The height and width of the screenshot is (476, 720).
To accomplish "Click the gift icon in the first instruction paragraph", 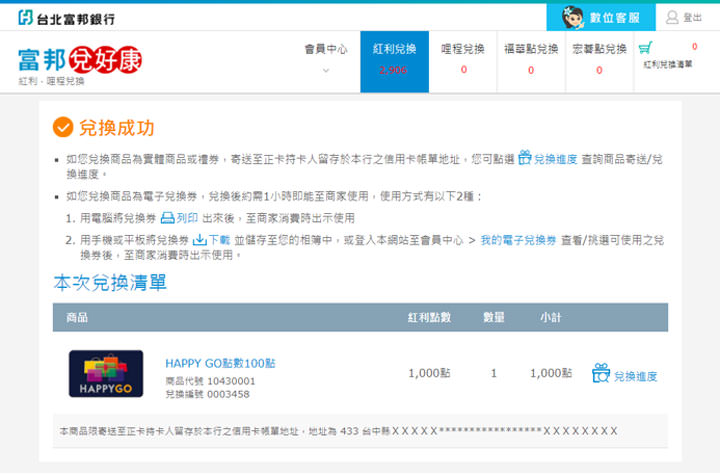I will (x=524, y=158).
